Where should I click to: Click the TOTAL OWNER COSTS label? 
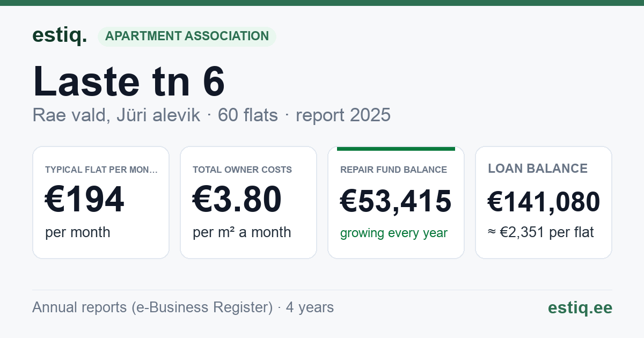click(x=243, y=170)
